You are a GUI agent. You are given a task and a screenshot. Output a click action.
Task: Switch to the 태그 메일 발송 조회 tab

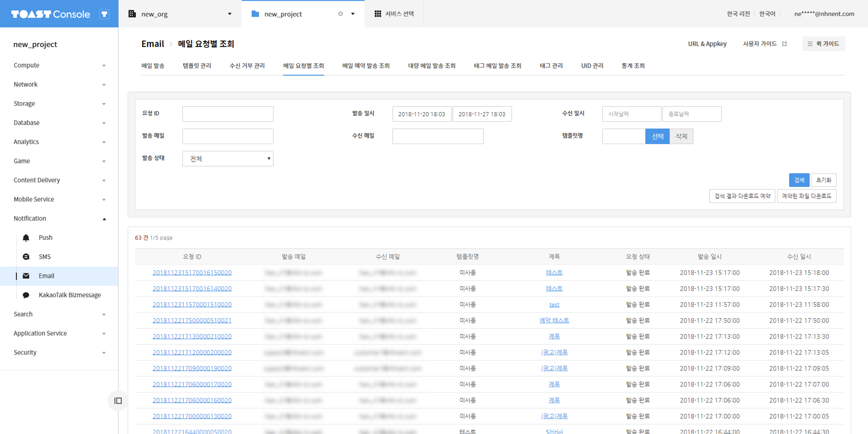(x=498, y=66)
